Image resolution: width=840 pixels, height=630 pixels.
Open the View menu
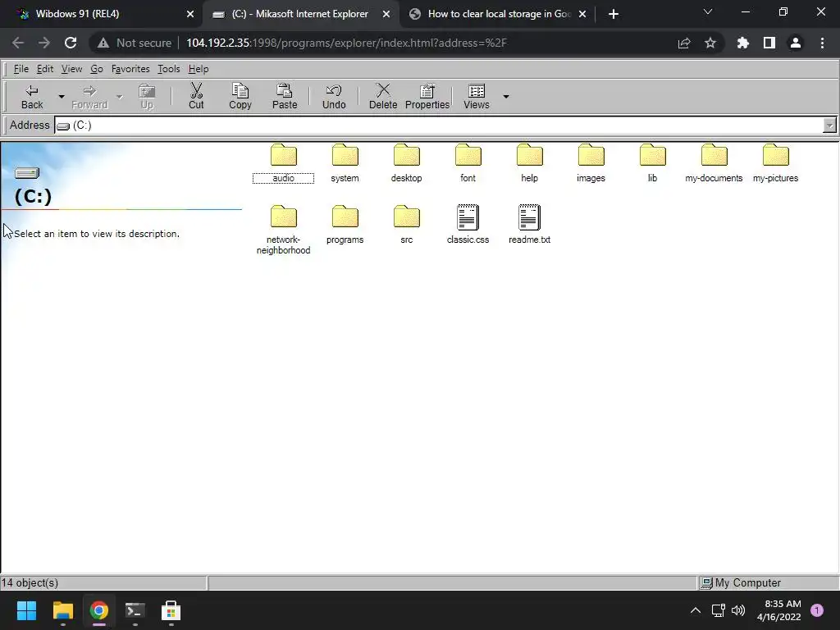[x=72, y=69]
